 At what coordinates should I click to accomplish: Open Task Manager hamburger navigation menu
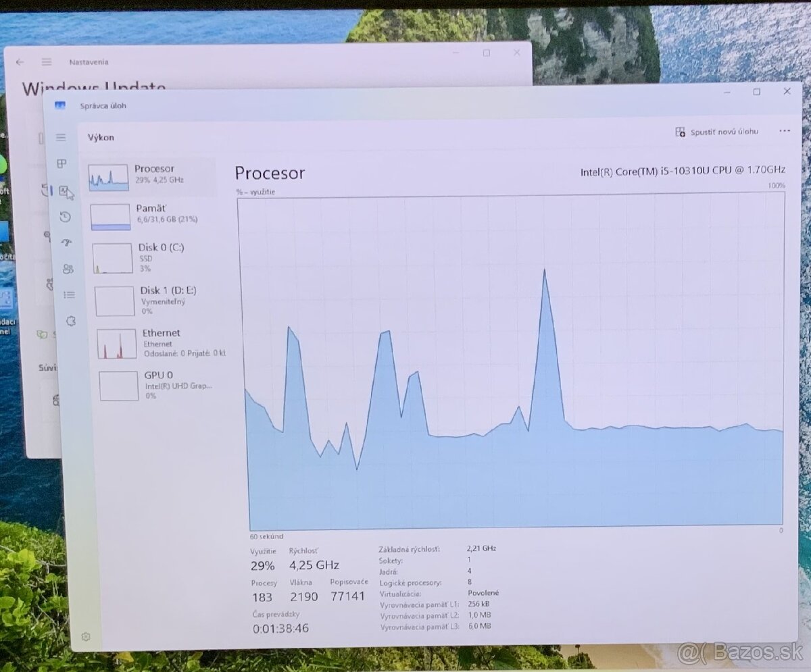point(61,137)
